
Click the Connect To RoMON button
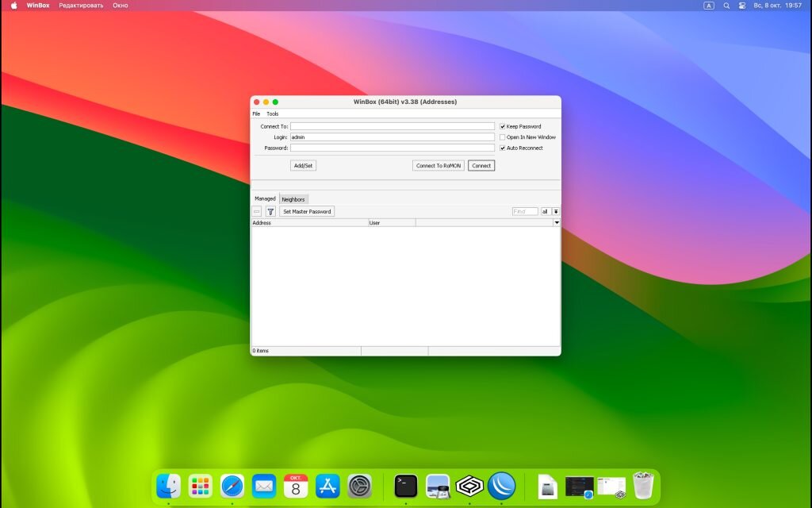439,166
